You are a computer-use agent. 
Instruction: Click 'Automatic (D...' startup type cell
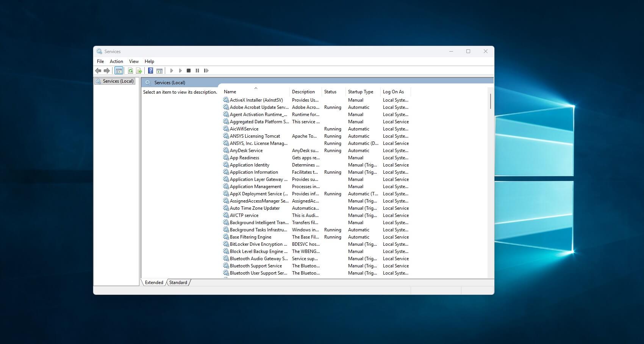coord(363,143)
